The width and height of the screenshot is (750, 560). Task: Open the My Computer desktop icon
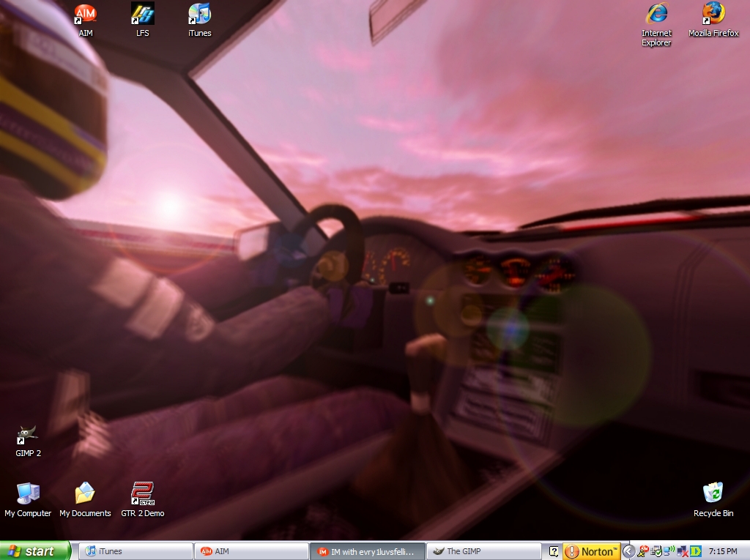[x=28, y=500]
